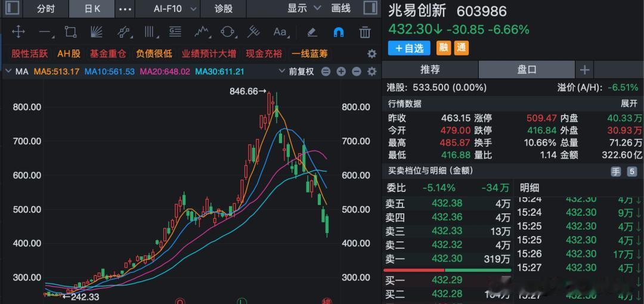Click the orange 通 connect badge
The height and width of the screenshot is (304, 644).
pos(461,48)
